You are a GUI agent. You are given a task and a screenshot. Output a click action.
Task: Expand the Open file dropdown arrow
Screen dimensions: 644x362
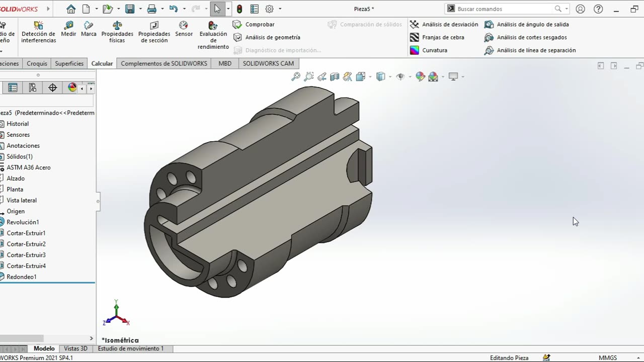[118, 9]
